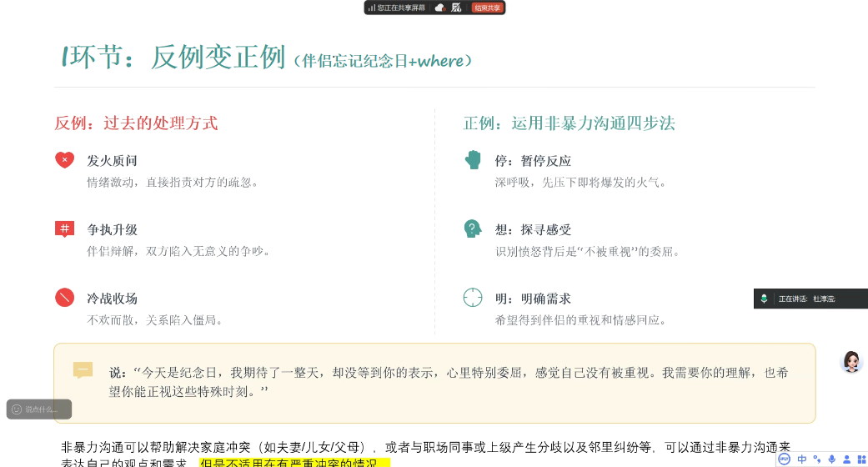The width and height of the screenshot is (868, 467).
Task: Open the IME toolbox grid menu
Action: (860, 459)
